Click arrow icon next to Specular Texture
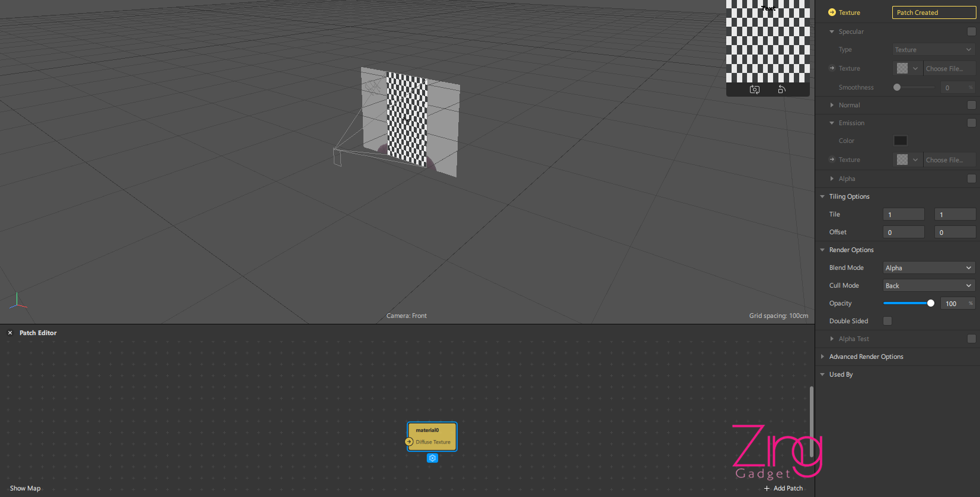 [x=832, y=68]
